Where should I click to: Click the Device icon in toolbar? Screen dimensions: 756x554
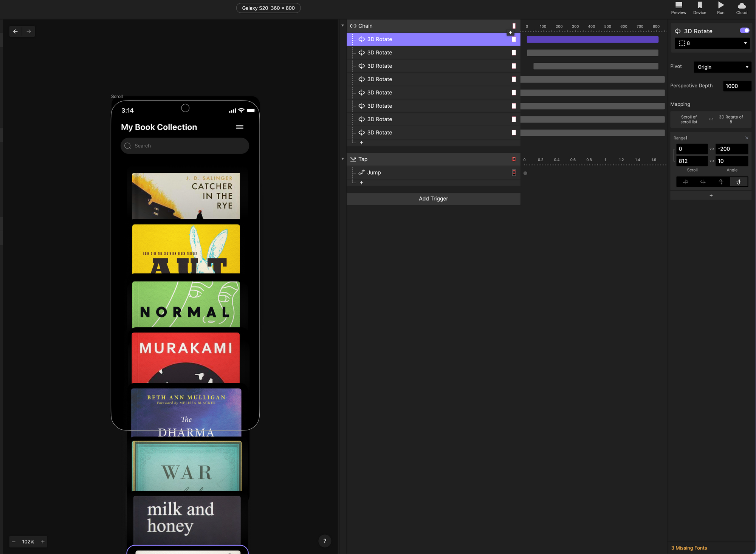(700, 8)
